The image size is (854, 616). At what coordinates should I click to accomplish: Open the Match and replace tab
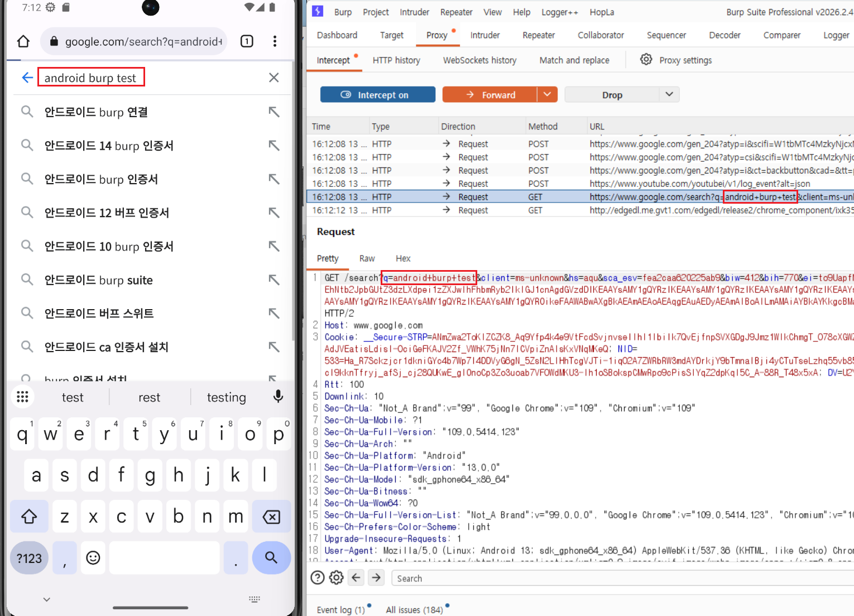[x=574, y=60]
